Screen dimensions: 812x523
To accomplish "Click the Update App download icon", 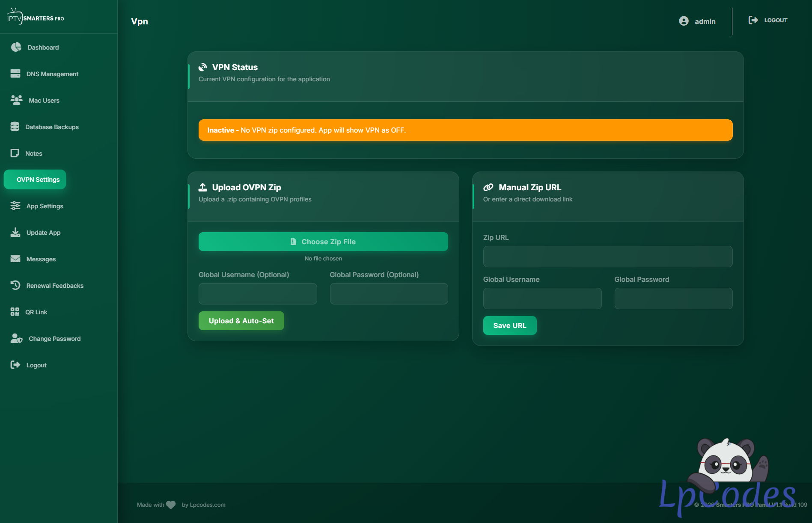I will point(15,232).
